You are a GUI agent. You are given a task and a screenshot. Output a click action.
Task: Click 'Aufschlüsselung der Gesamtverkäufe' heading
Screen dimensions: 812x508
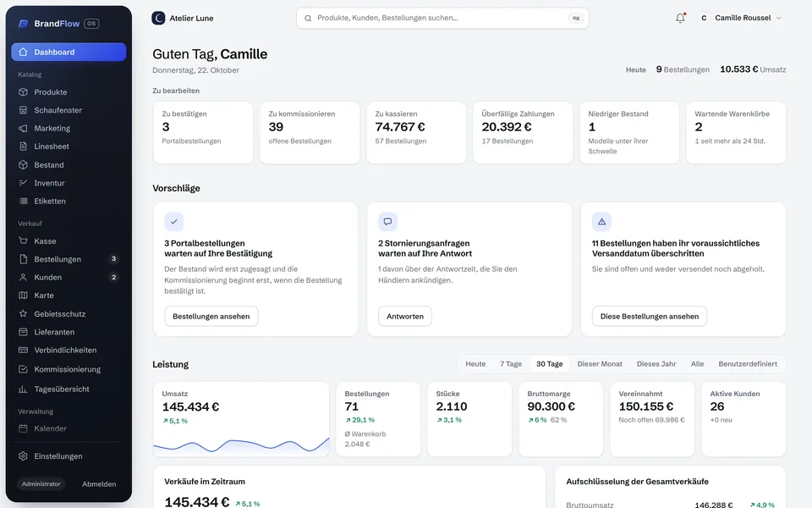637,482
